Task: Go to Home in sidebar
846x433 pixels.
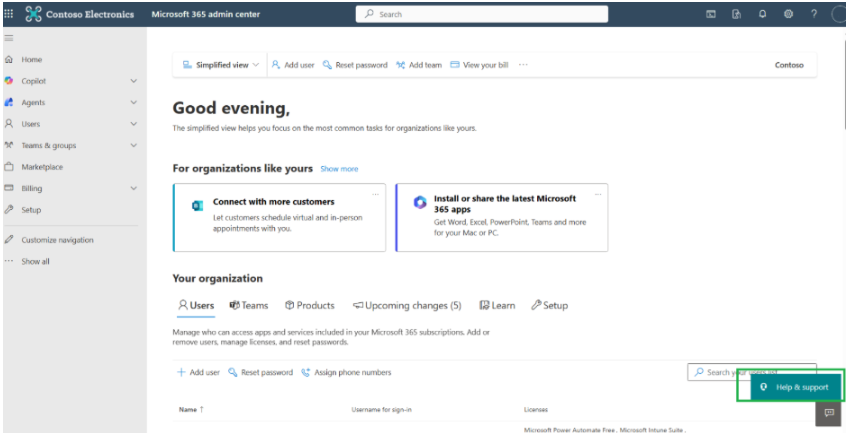Action: click(x=32, y=59)
